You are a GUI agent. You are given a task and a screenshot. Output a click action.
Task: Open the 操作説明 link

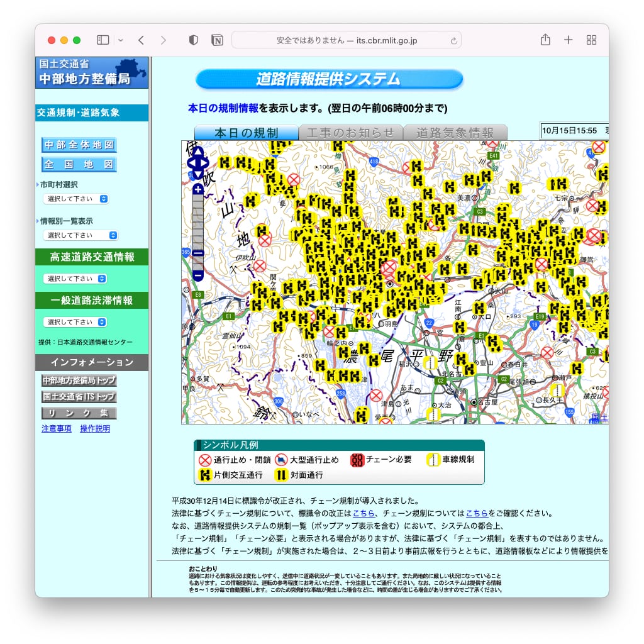click(x=95, y=429)
